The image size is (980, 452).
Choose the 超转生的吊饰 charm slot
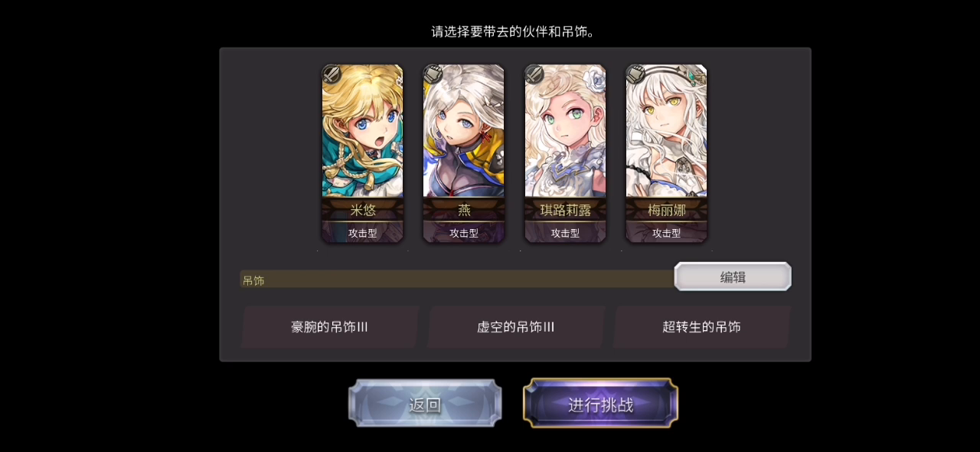tap(701, 327)
